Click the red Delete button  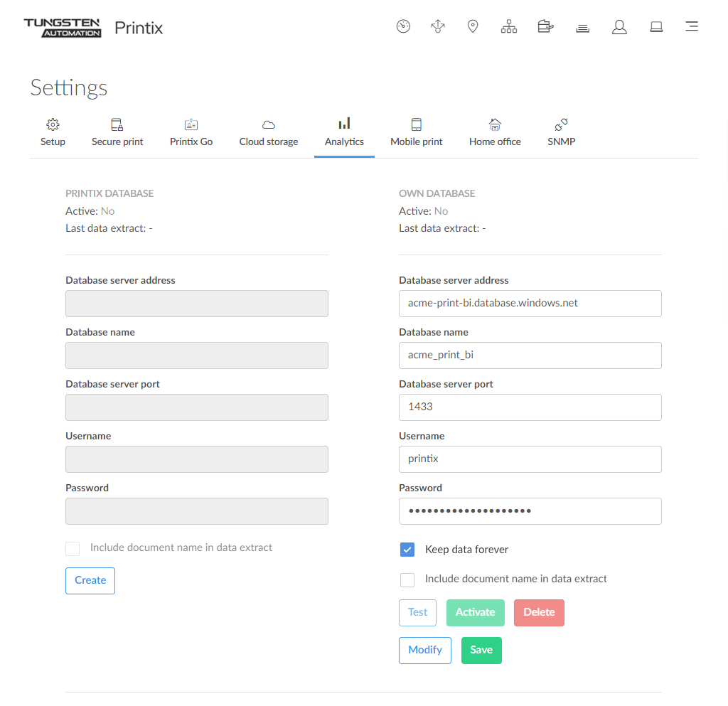click(x=539, y=613)
